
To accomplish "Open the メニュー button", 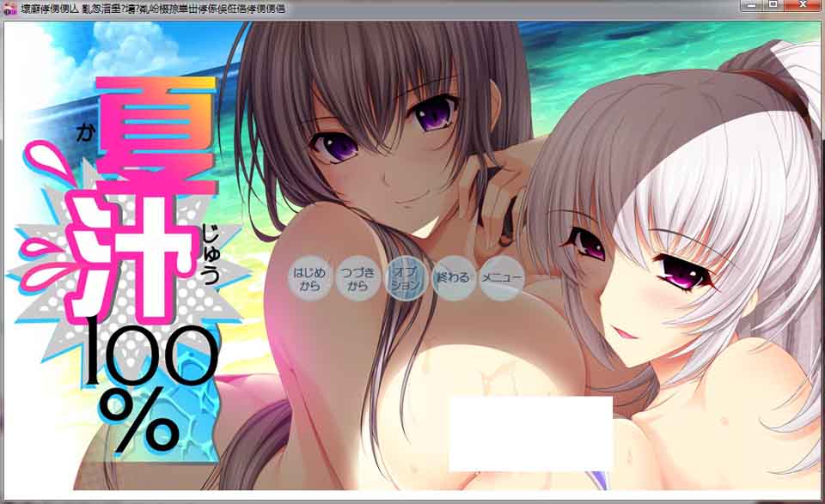I will (x=502, y=278).
